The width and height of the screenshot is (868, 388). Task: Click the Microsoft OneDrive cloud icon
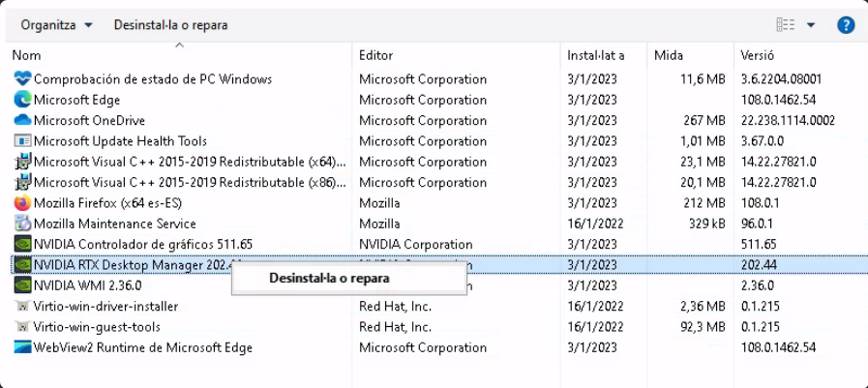(23, 120)
